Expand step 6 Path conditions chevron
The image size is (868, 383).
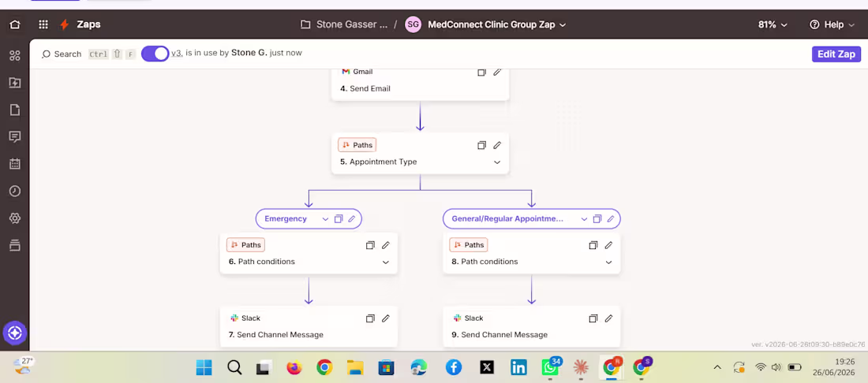(386, 262)
